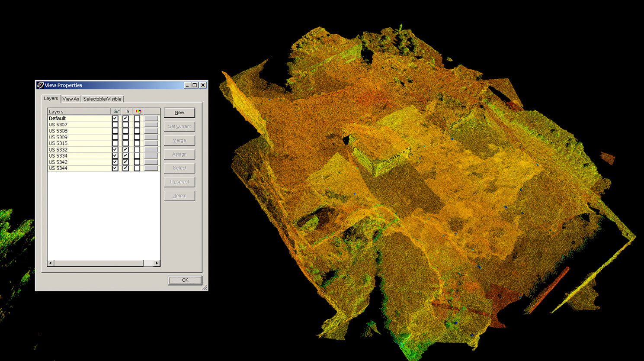Select the Default layer row name
Image resolution: width=644 pixels, height=361 pixels.
(57, 118)
